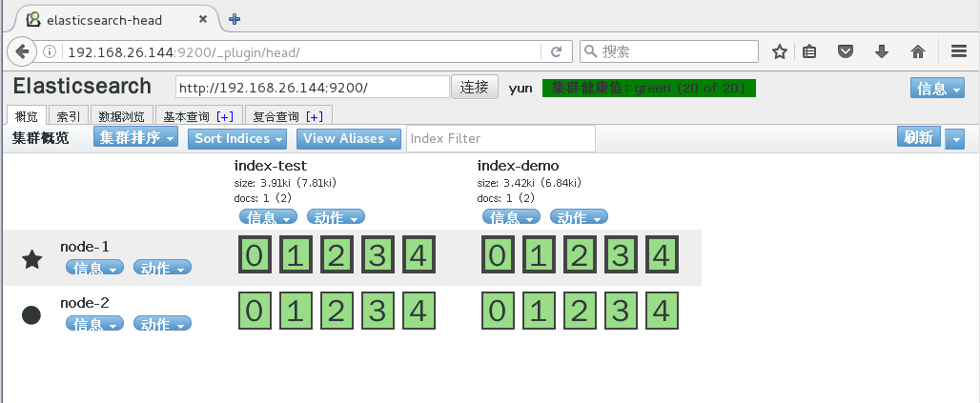Viewport: 980px width, 403px height.
Task: Bookmark this page with the star icon
Action: 779,51
